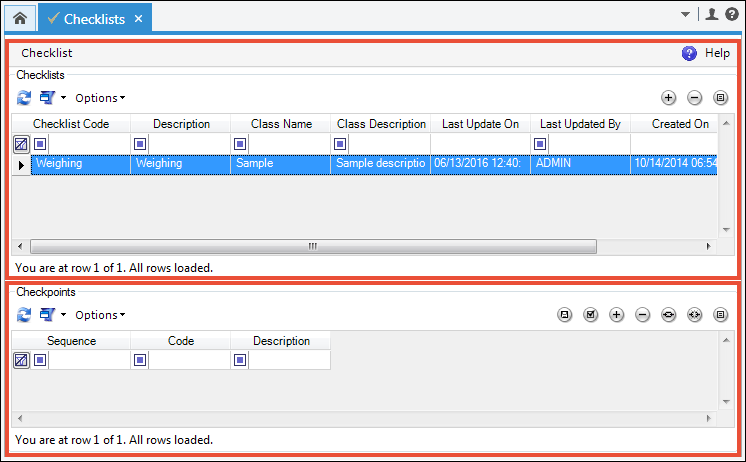Open Checklists Description filter operator icon
This screenshot has height=462, width=746.
(x=140, y=144)
